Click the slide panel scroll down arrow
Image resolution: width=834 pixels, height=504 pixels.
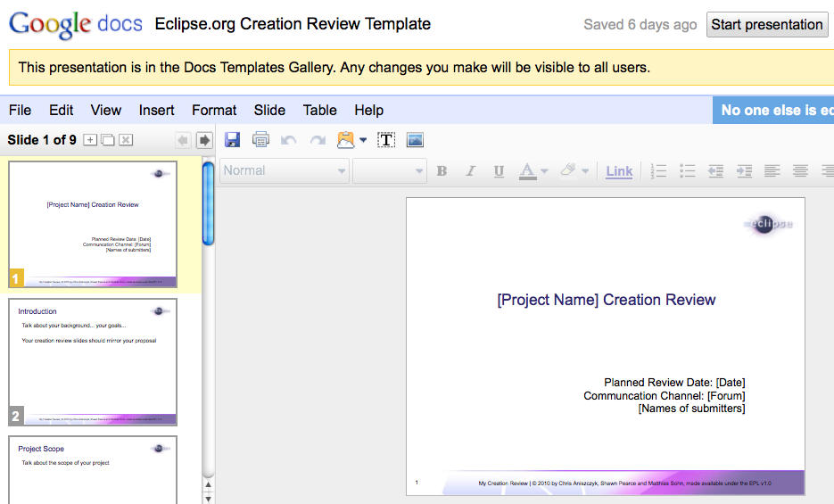click(x=208, y=499)
